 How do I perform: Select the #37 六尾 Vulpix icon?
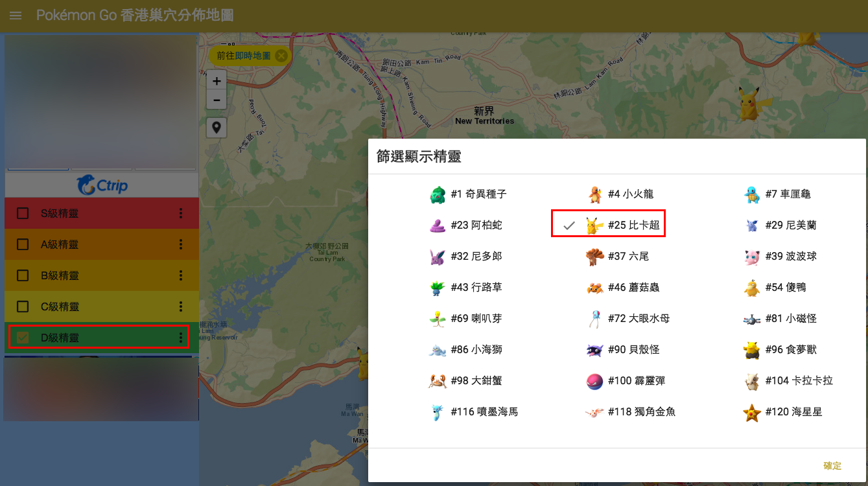point(595,257)
